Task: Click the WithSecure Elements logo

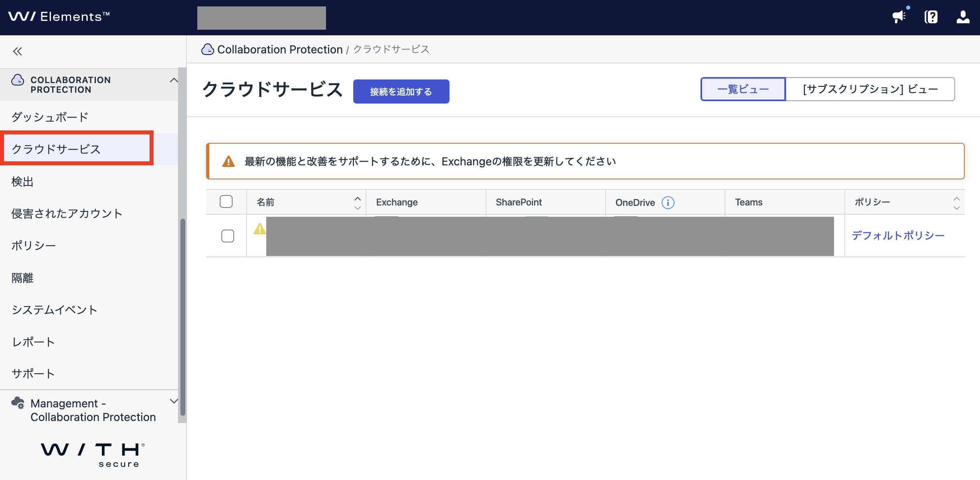Action: [59, 16]
